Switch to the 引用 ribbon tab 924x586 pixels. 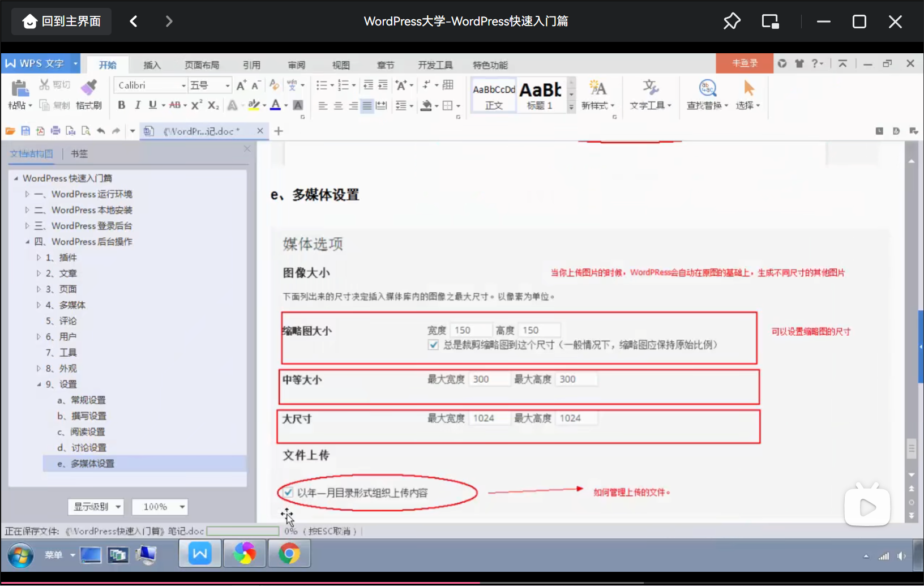coord(252,65)
